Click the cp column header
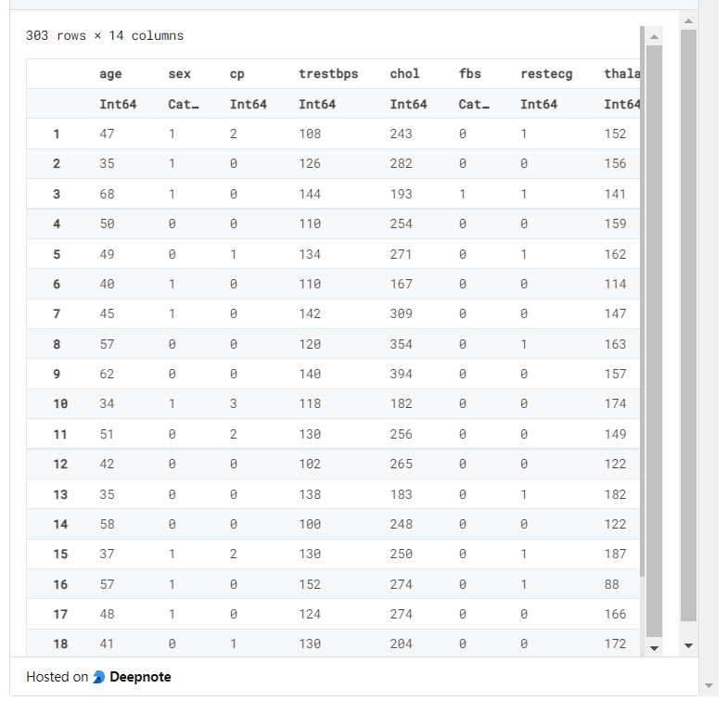The height and width of the screenshot is (714, 728). click(236, 74)
